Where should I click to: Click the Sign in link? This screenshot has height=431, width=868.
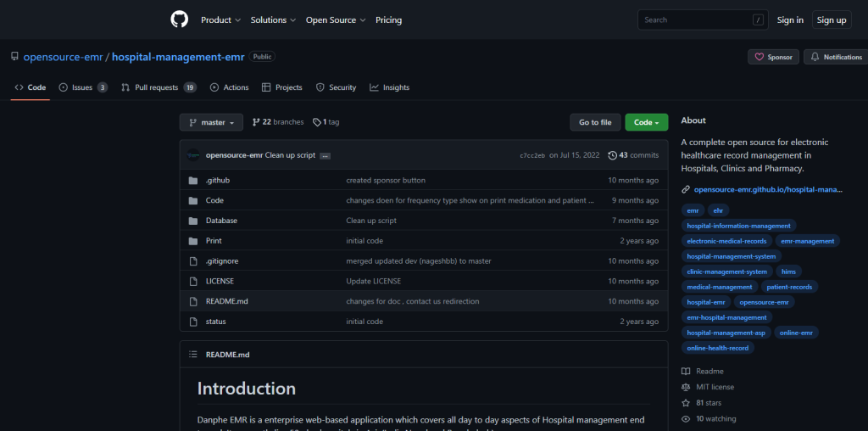pyautogui.click(x=790, y=20)
